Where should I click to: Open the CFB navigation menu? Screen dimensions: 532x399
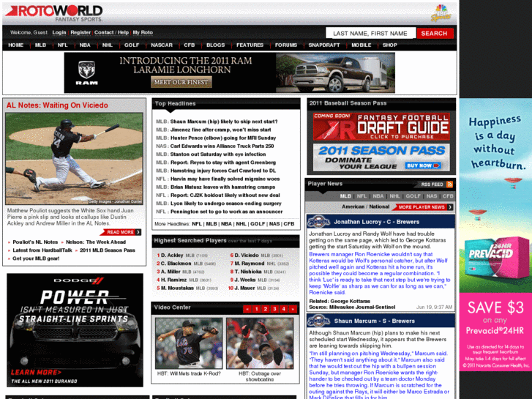[190, 45]
